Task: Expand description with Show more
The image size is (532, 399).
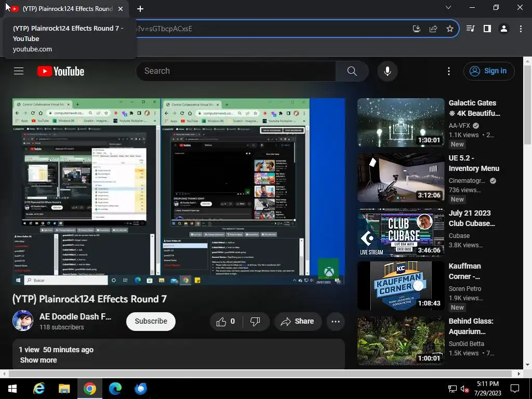Action: tap(38, 360)
